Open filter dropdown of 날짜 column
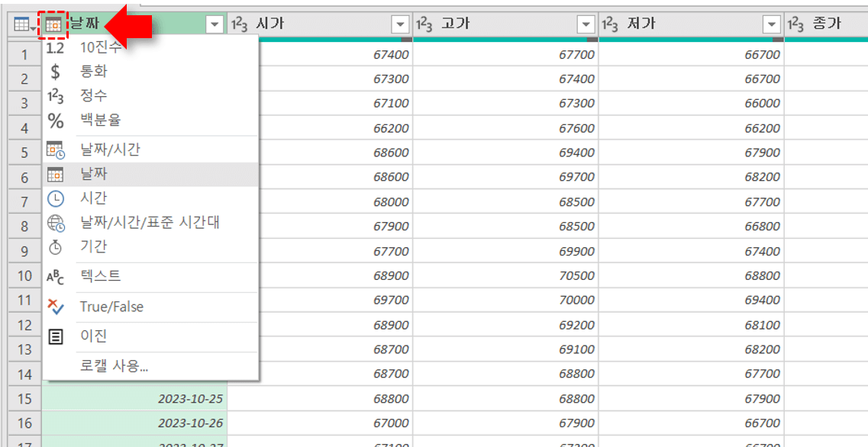This screenshot has height=447, width=868. (215, 24)
